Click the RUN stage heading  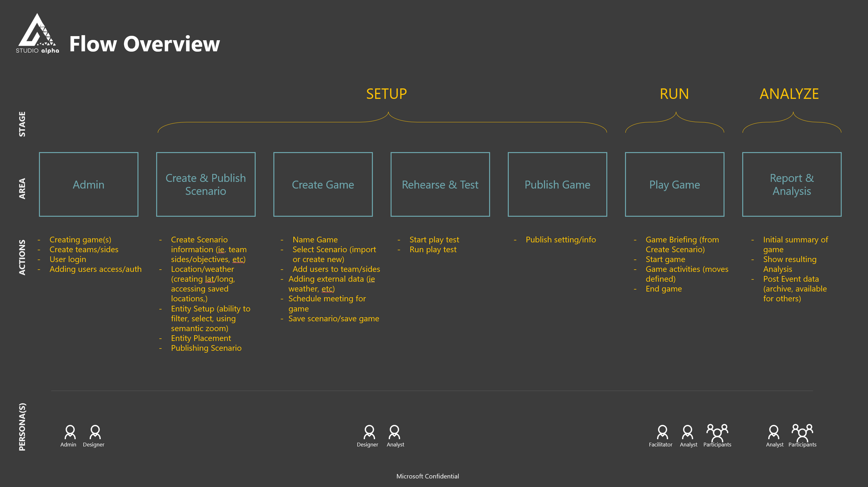click(x=674, y=94)
